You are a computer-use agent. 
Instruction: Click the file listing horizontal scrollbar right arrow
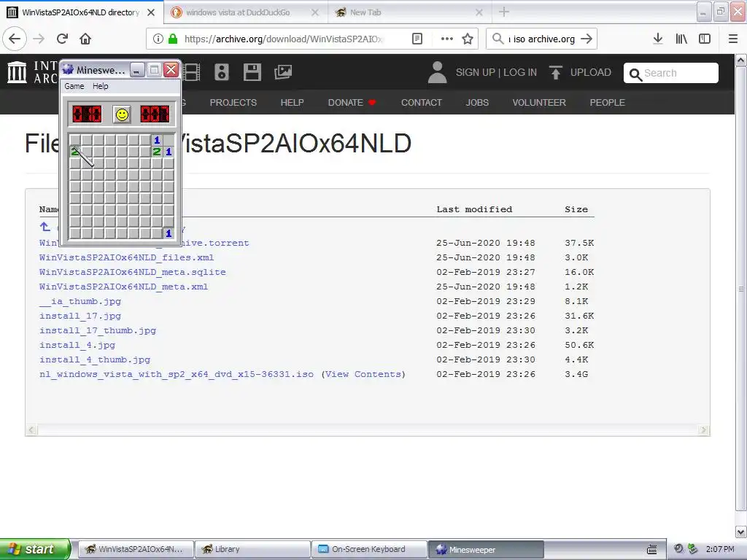704,430
